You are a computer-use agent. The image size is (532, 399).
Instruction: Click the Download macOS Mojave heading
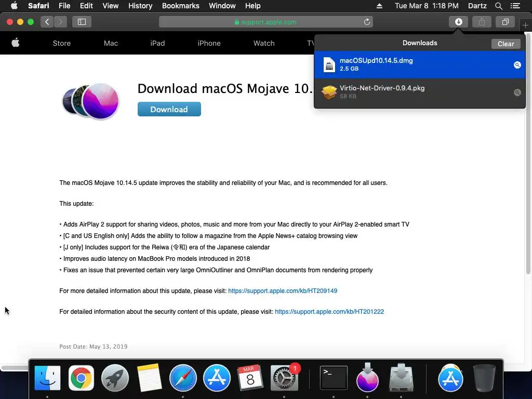click(225, 88)
